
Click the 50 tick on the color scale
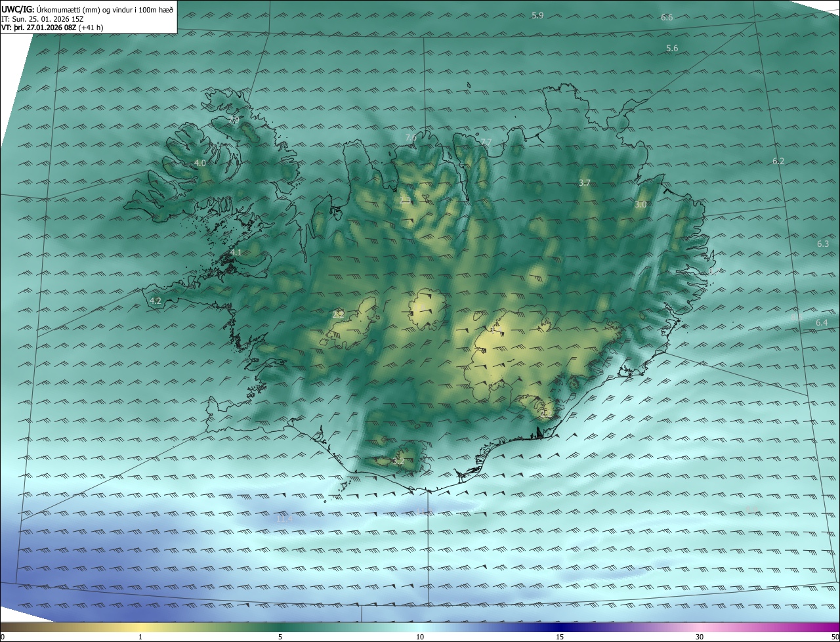(x=835, y=637)
